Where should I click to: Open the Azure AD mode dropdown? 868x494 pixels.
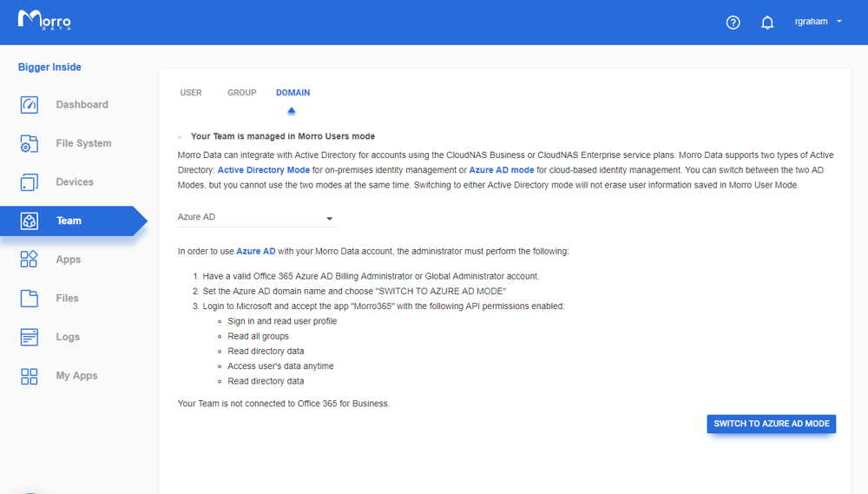click(x=256, y=217)
